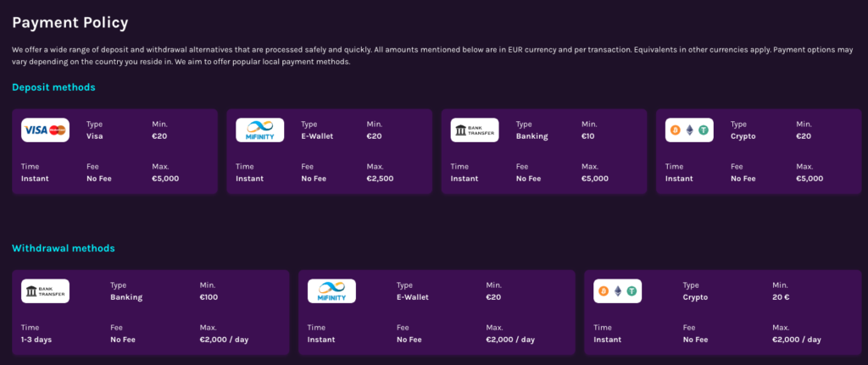Click the Crypto type label in deposit methods
Image resolution: width=868 pixels, height=365 pixels.
pos(743,136)
